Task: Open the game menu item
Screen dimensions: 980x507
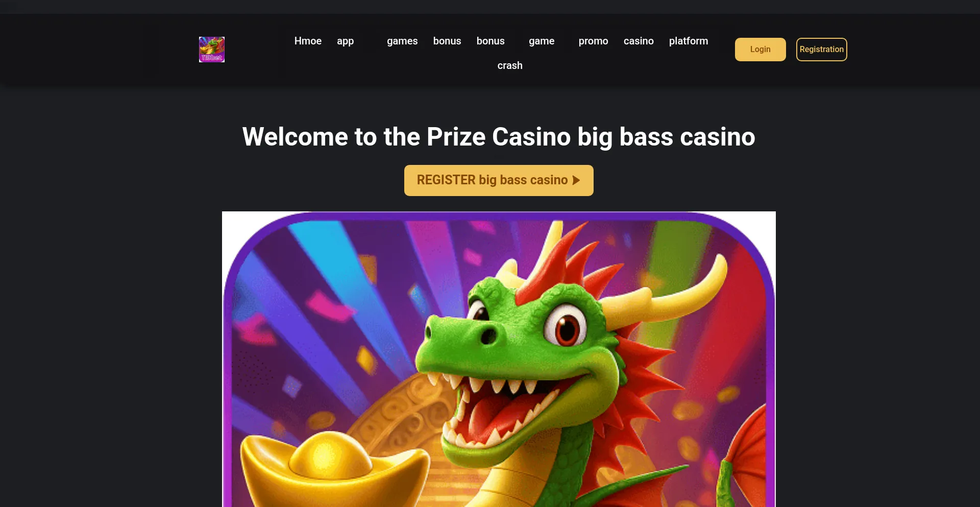Action: point(542,41)
